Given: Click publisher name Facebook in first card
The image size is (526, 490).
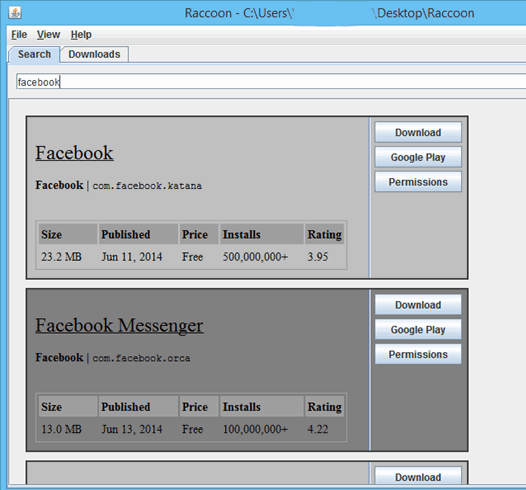Looking at the screenshot, I should (x=59, y=185).
